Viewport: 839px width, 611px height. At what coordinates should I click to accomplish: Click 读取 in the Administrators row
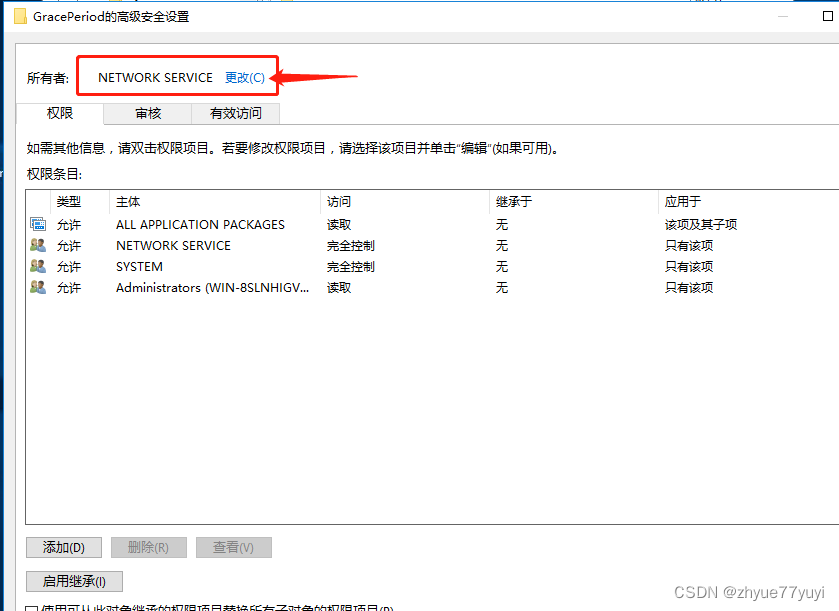click(339, 287)
